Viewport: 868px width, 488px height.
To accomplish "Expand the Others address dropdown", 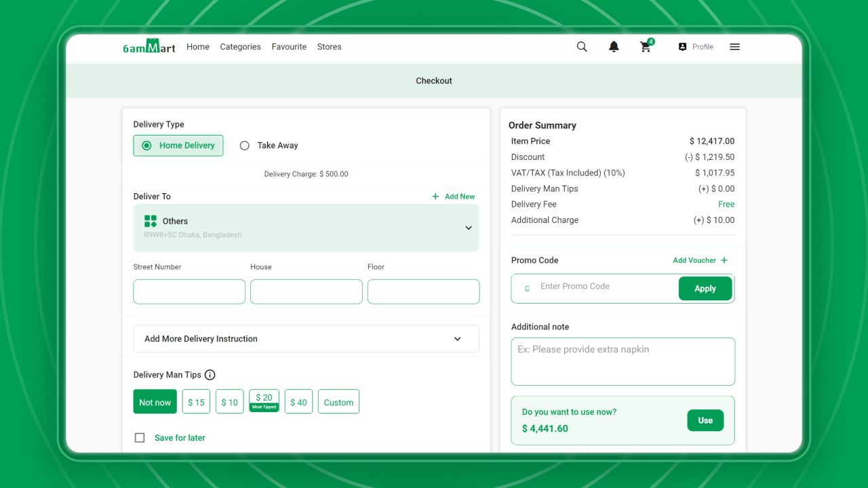I will [x=469, y=228].
